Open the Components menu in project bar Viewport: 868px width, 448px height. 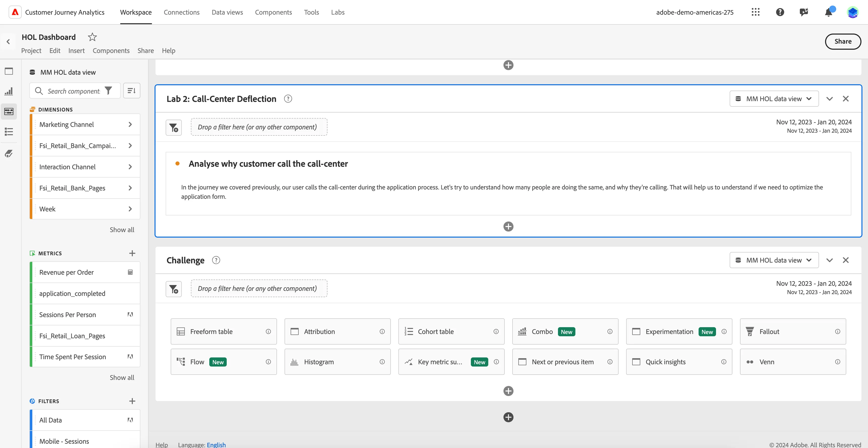[111, 50]
